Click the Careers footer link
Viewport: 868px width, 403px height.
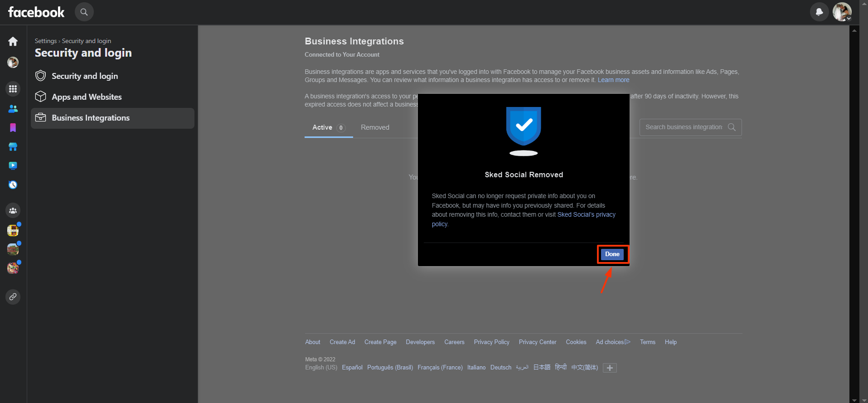coord(454,342)
